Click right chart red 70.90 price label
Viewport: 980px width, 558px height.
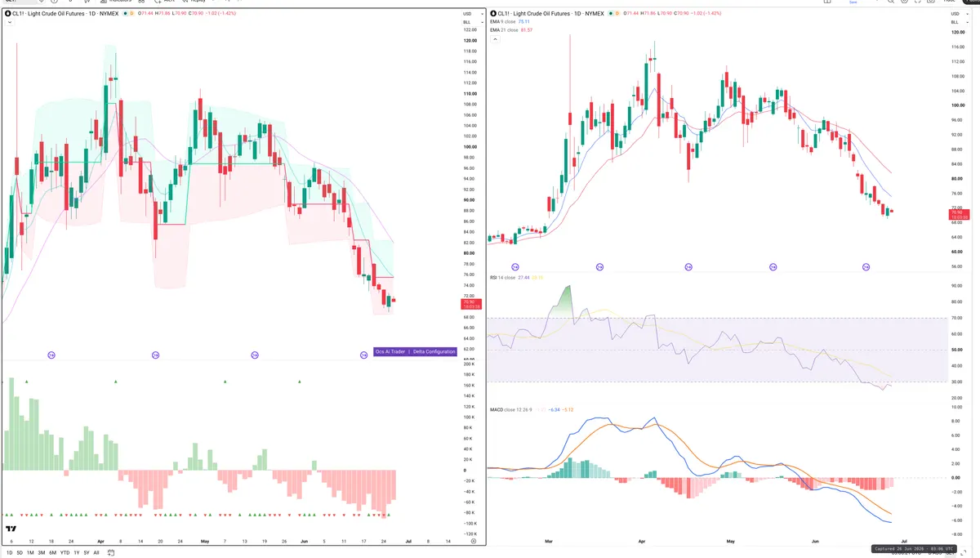coord(957,215)
